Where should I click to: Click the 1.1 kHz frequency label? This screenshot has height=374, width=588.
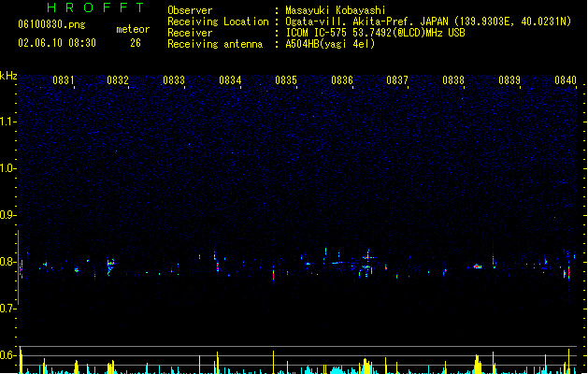click(7, 122)
